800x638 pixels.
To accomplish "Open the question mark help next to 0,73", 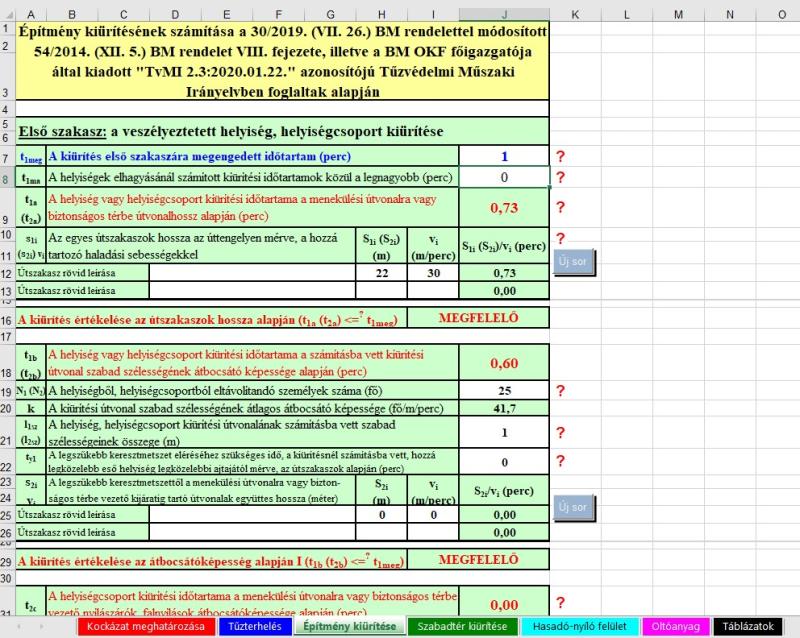I will point(561,207).
